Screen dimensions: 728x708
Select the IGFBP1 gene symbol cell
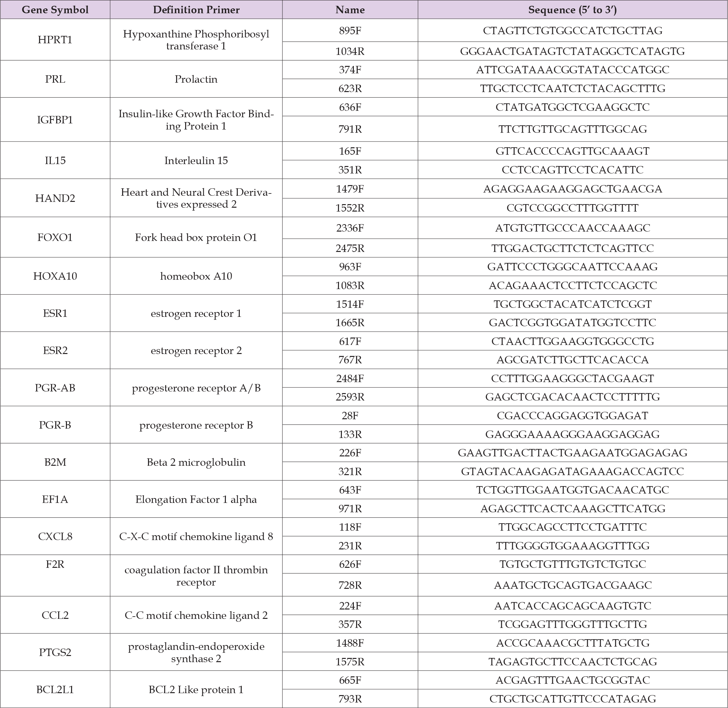pos(55,120)
